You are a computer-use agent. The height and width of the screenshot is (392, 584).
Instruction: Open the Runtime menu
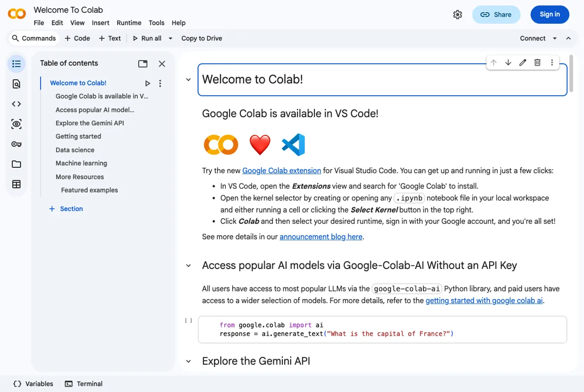point(129,23)
